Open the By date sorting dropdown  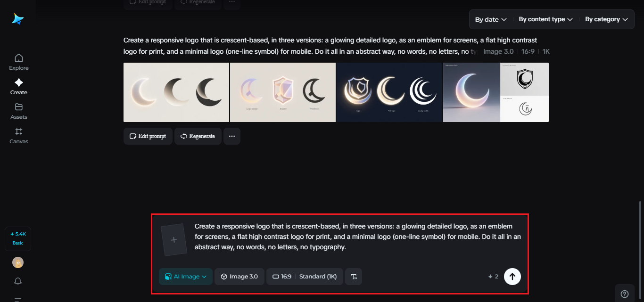(490, 19)
